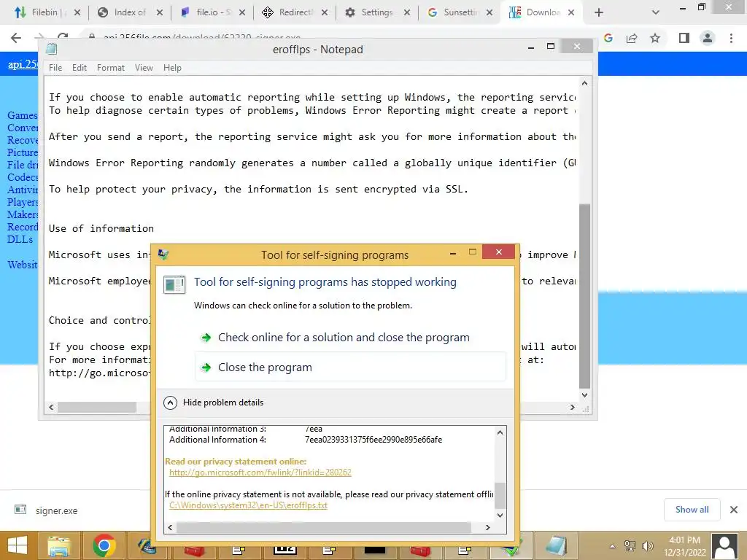Click Notepad's horizontal scrollbar thumb
Viewport: 747px width, 560px height.
coord(97,407)
